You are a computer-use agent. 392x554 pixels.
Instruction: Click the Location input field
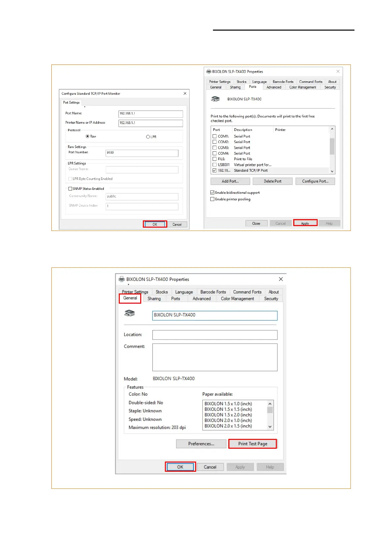pos(215,335)
